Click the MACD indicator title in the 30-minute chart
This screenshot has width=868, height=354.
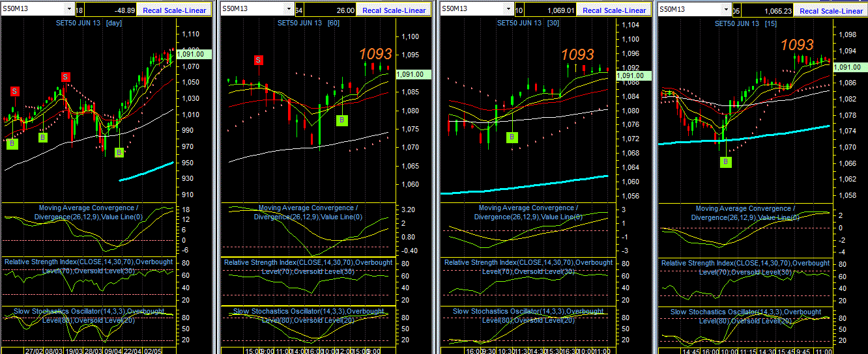coord(529,212)
